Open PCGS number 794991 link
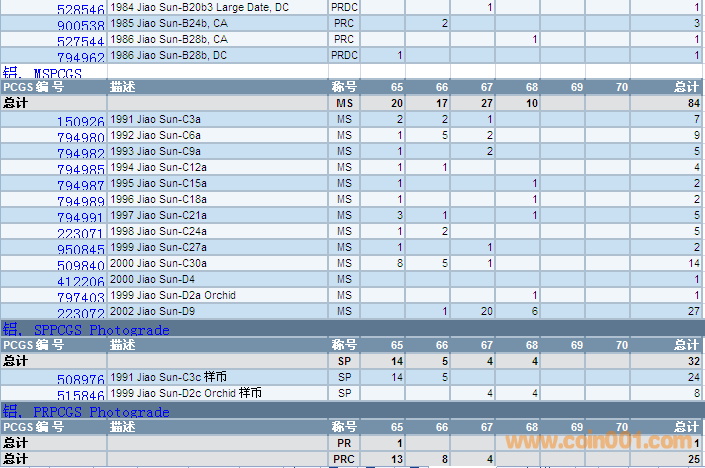The height and width of the screenshot is (468, 705). 80,218
